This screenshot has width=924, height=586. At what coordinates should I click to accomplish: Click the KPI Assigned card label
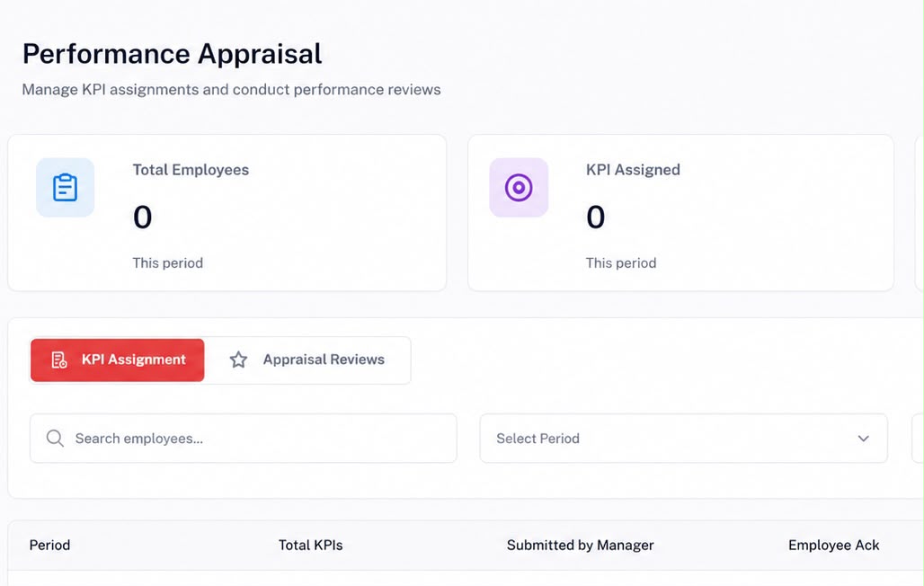point(633,170)
